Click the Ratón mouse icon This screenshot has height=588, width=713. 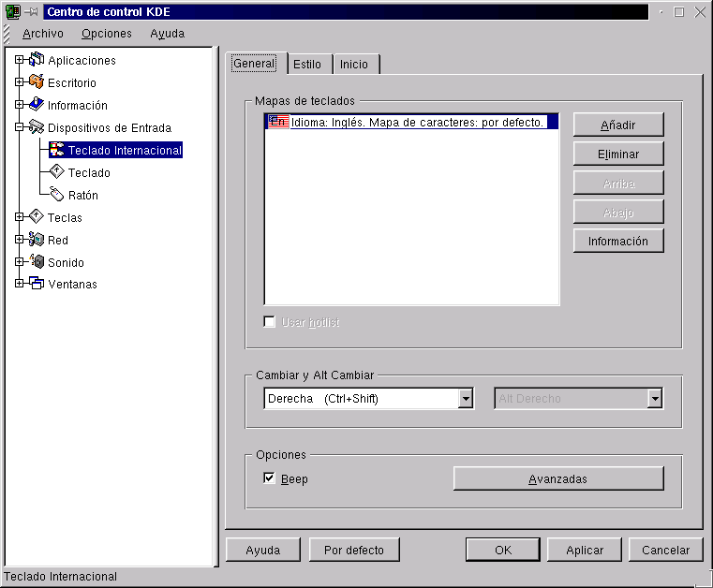pos(57,195)
